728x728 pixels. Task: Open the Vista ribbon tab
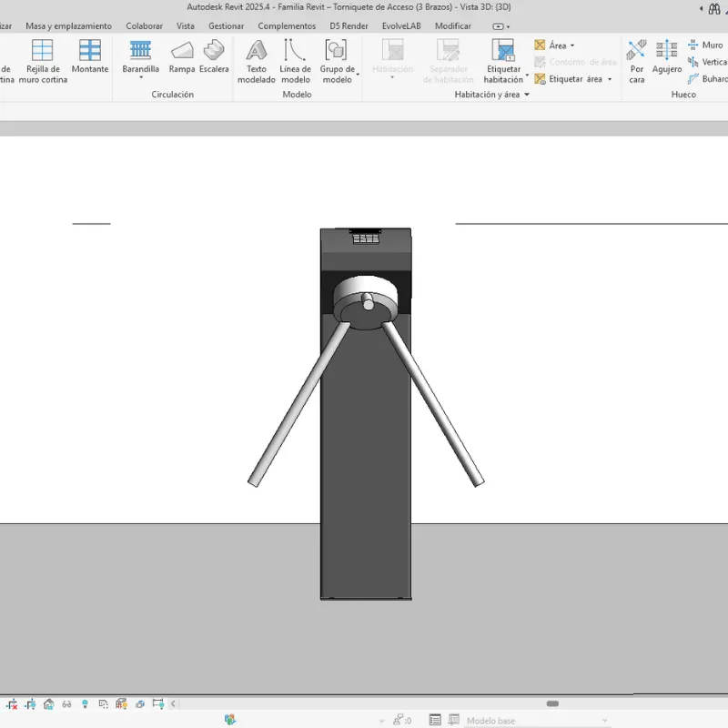(186, 25)
